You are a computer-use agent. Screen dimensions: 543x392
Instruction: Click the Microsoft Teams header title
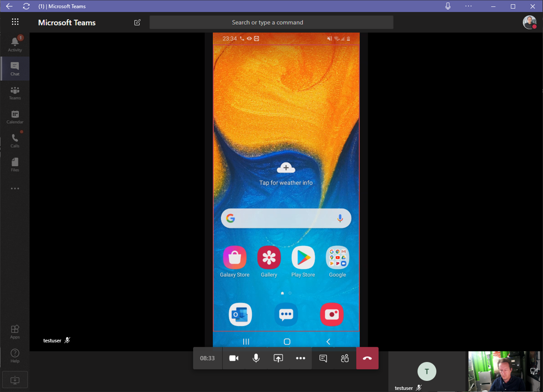[67, 23]
